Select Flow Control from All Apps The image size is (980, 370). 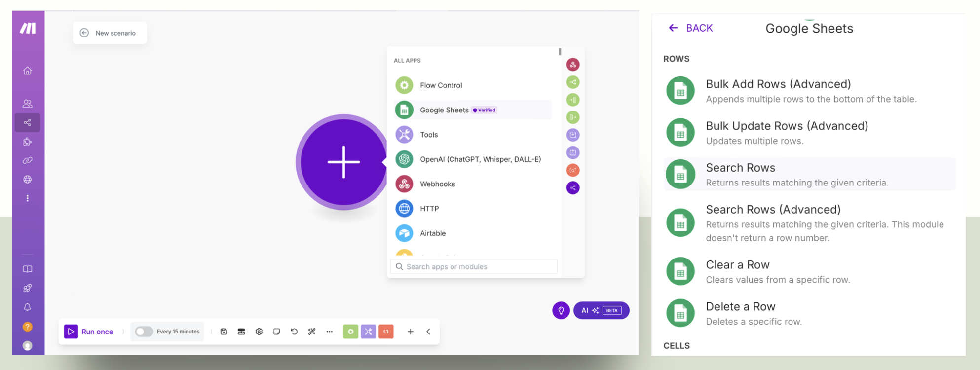pyautogui.click(x=473, y=85)
